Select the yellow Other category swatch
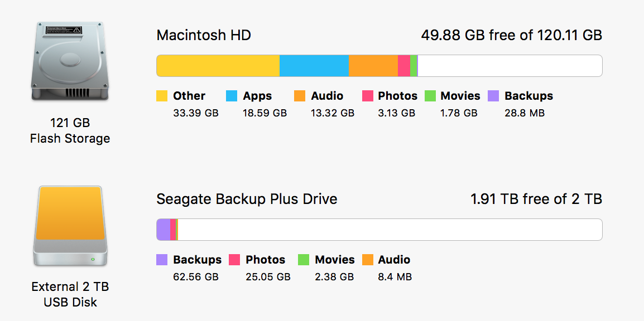 click(161, 95)
